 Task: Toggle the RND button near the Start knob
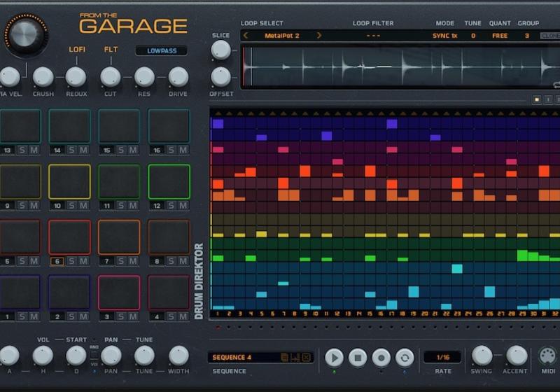[x=94, y=353]
